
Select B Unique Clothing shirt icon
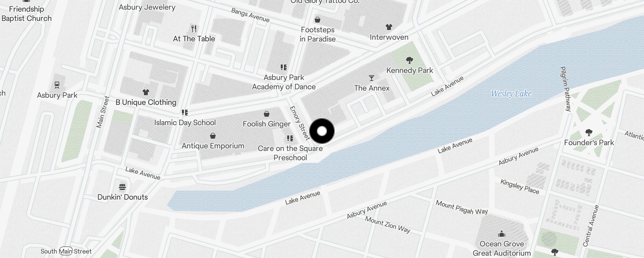146,92
